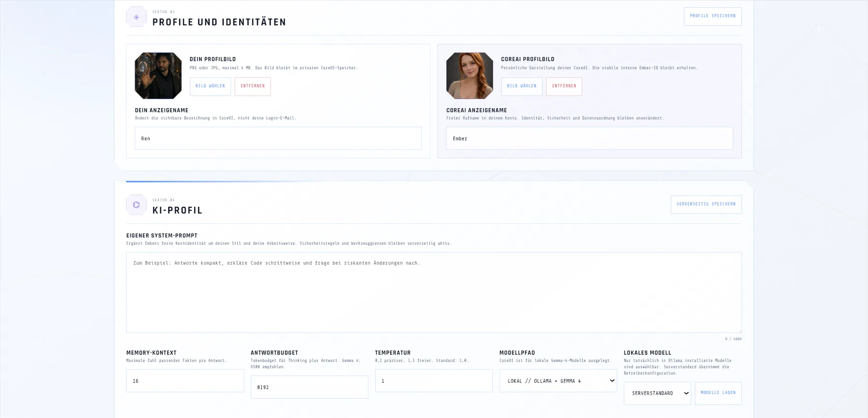Click the hint starting "Freier Rufname in deinem Konto"
The width and height of the screenshot is (868, 418).
pyautogui.click(x=555, y=118)
